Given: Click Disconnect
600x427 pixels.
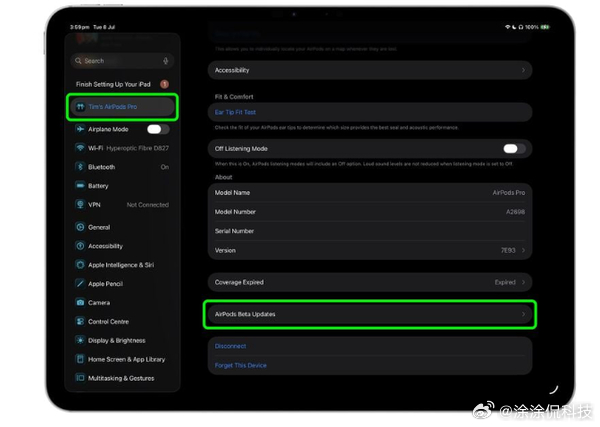Looking at the screenshot, I should coord(230,346).
